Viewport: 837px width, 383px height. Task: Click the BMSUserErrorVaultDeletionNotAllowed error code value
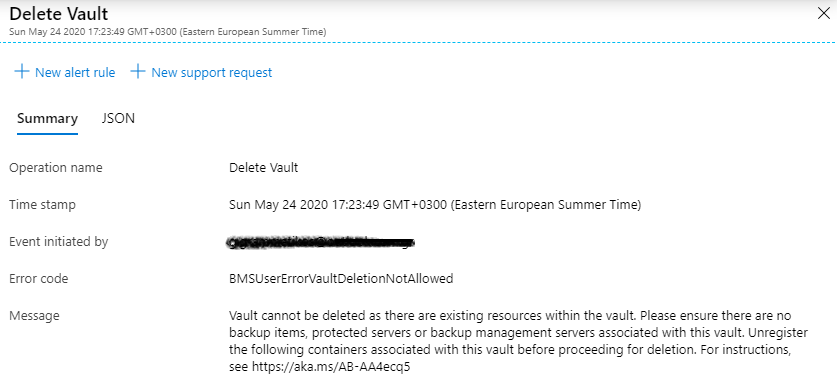click(x=341, y=278)
